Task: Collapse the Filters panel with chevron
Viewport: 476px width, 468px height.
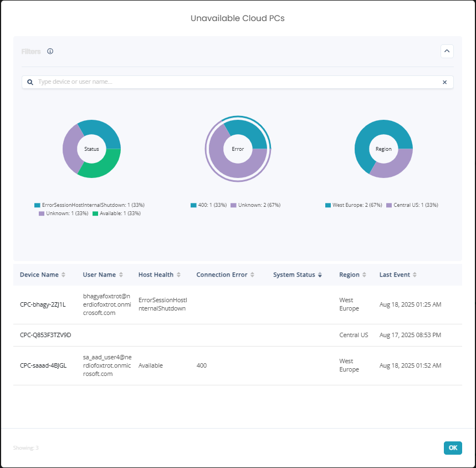Action: (447, 52)
